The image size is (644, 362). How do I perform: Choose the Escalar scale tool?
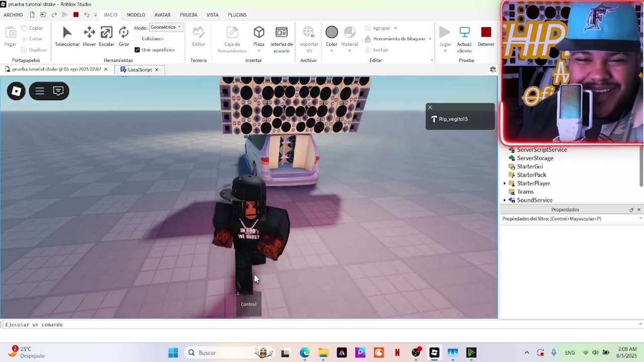point(106,36)
